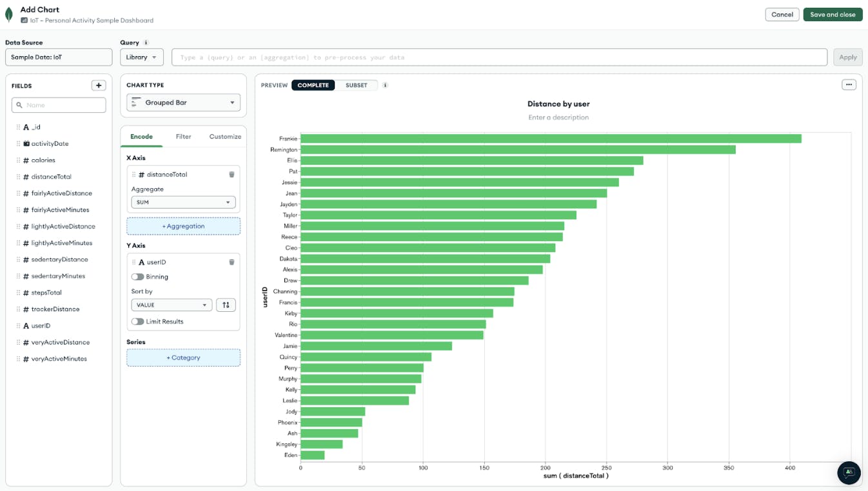Click the drag handle for fairlyActiveDistance

click(18, 193)
